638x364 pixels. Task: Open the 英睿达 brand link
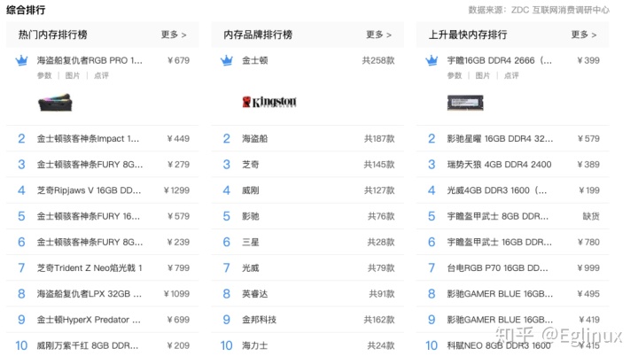tap(254, 294)
